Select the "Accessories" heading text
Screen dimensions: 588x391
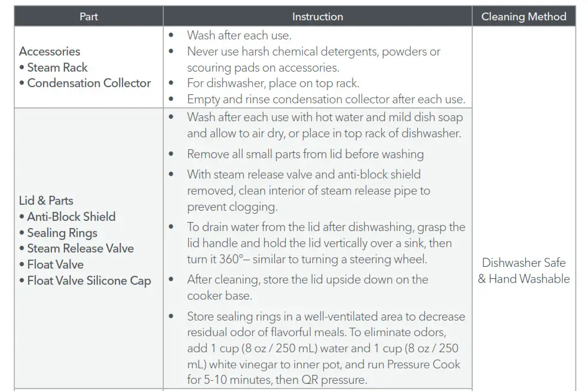(50, 51)
